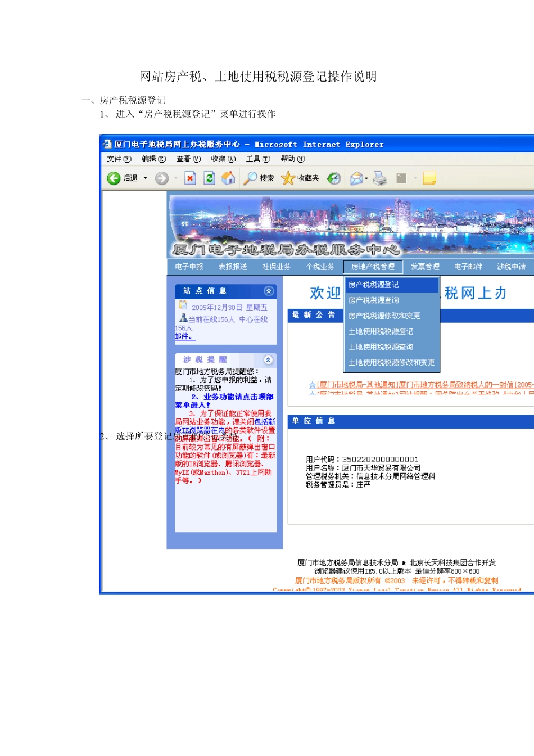Click 用户代码:3502202000000001 text

coord(362,460)
